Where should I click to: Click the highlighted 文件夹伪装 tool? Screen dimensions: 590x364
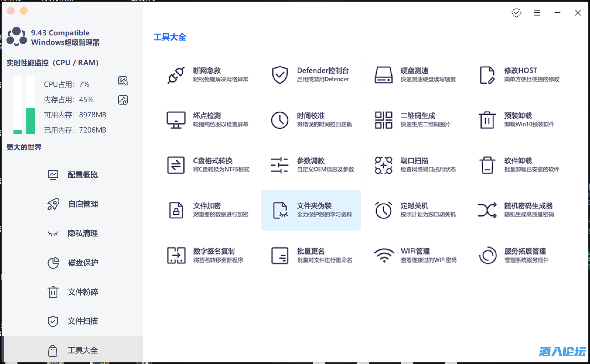tap(311, 210)
